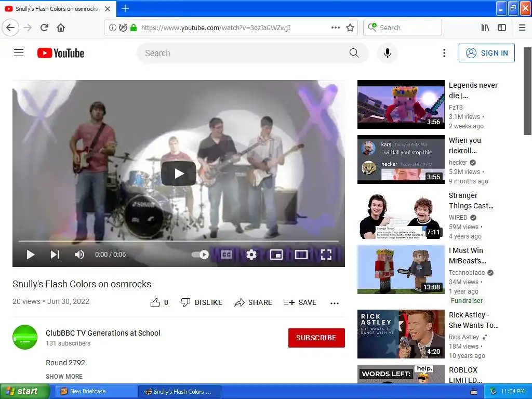Open the When you rickroll video thumbnail
532x399 pixels.
[401, 159]
